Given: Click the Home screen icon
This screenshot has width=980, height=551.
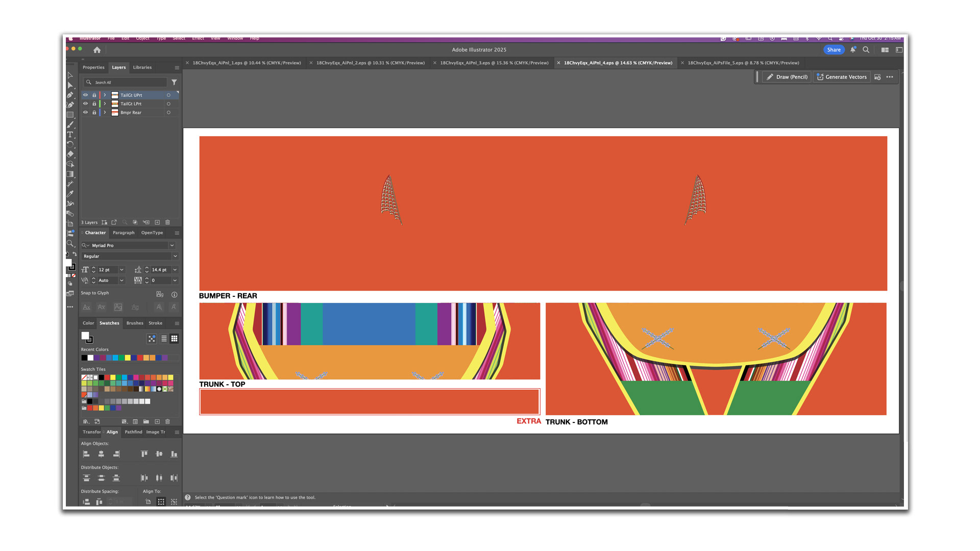Looking at the screenshot, I should (x=97, y=50).
